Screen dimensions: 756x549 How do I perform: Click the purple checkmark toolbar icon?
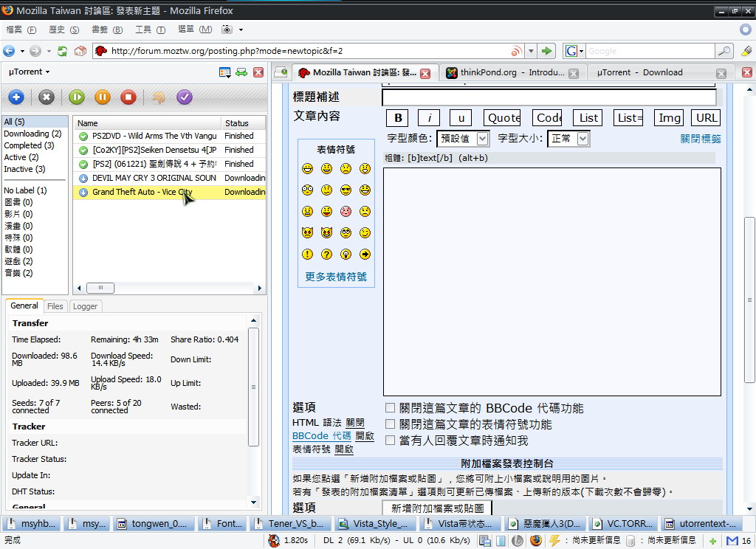185,97
